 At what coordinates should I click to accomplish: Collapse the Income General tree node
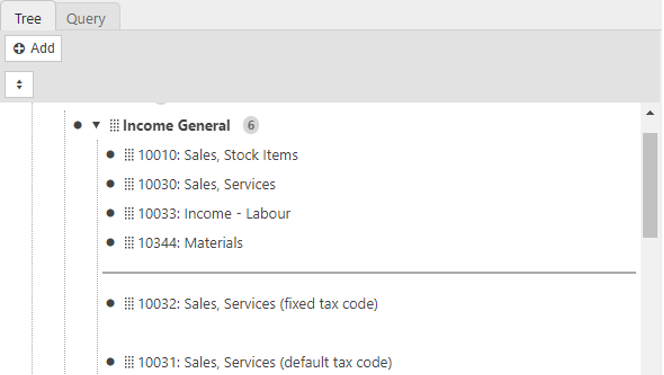96,125
